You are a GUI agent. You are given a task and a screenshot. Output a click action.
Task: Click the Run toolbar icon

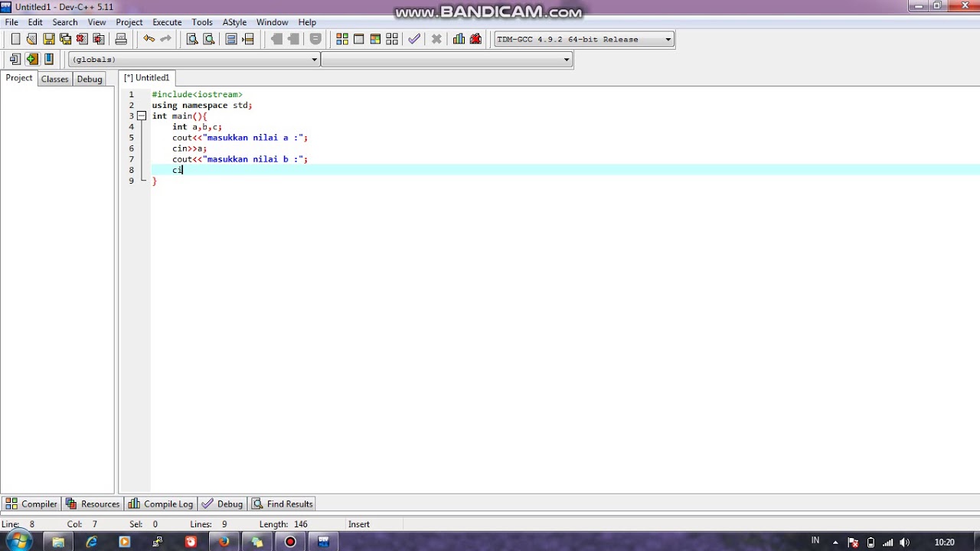(x=359, y=39)
